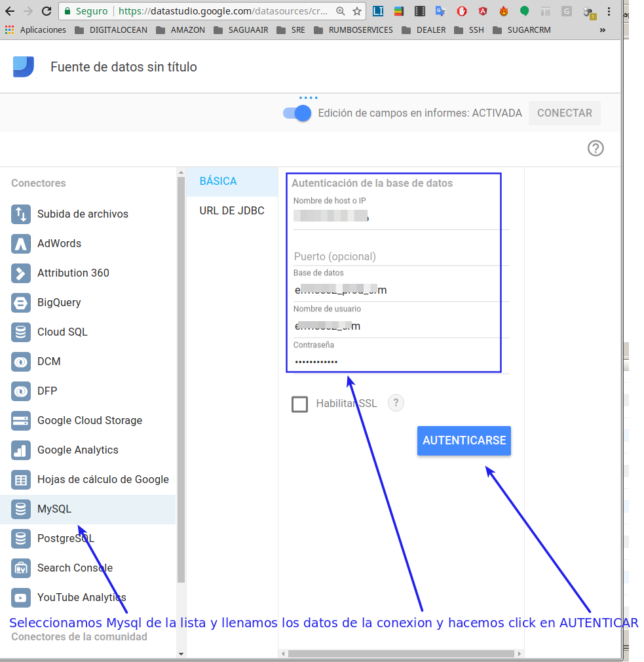
Task: Open the BigQuery connector icon
Action: pos(21,303)
